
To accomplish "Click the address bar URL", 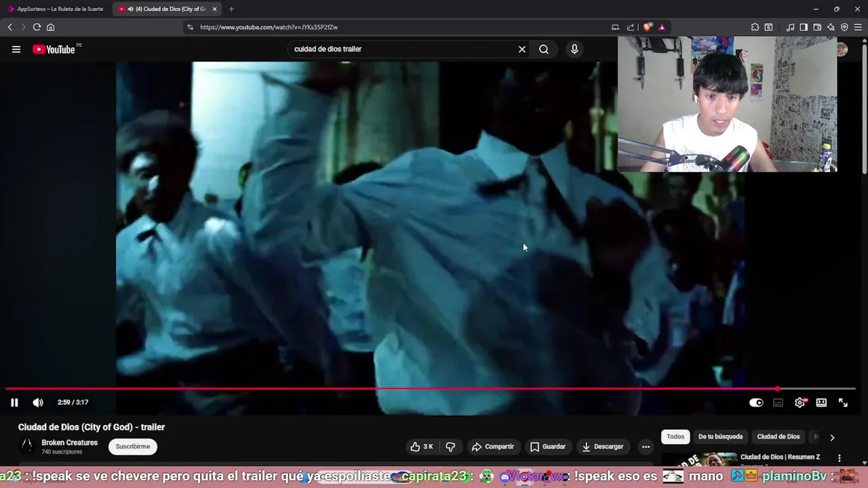I will coord(269,27).
